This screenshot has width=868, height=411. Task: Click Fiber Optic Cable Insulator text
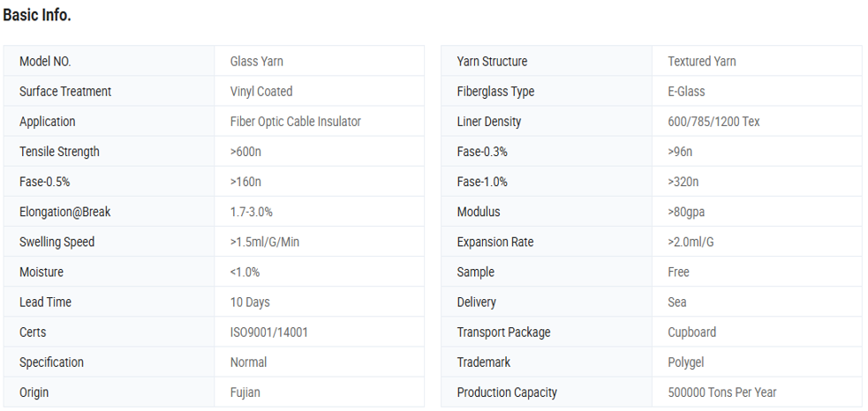point(295,121)
